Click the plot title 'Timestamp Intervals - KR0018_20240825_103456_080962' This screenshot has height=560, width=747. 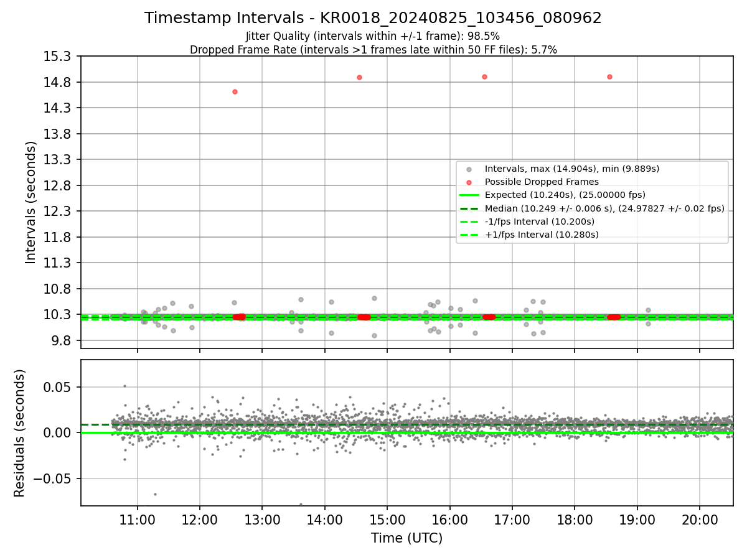373,18
